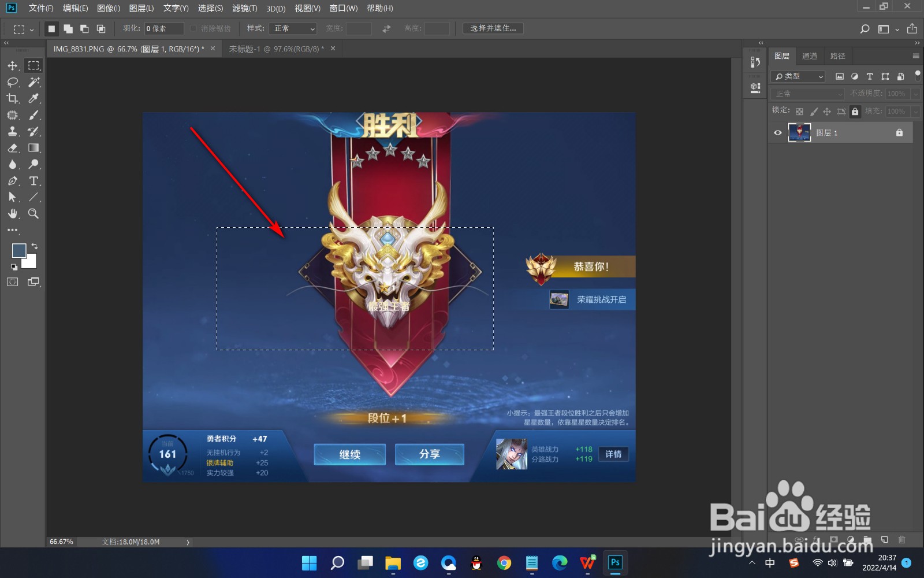
Task: Select the Gradient tool
Action: click(34, 148)
